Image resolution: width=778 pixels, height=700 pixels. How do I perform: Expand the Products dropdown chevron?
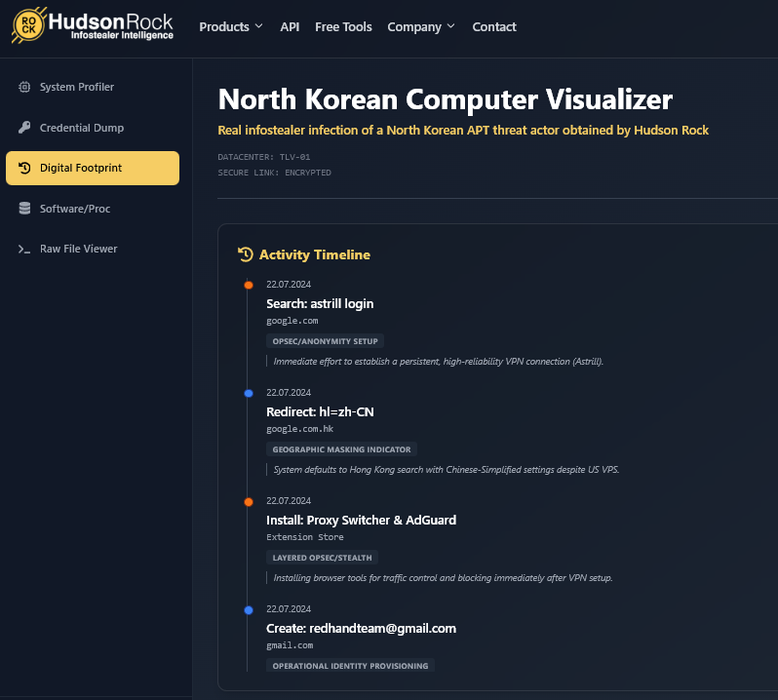258,26
